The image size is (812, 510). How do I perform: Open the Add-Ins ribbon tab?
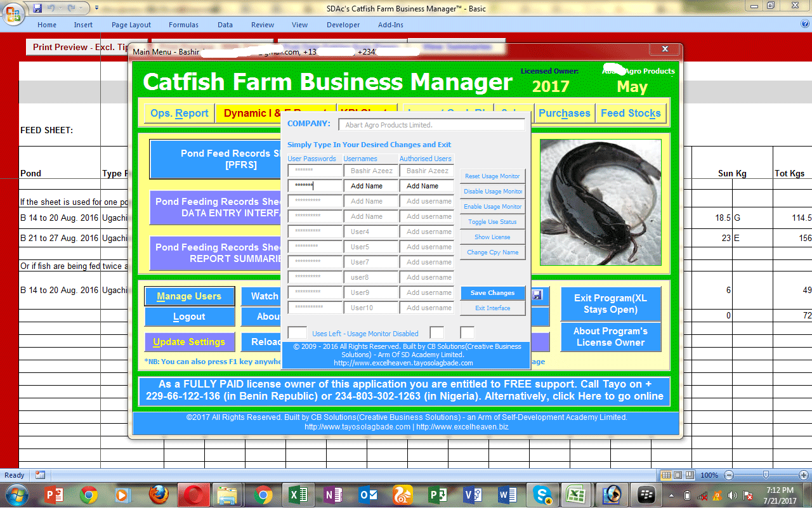click(391, 25)
